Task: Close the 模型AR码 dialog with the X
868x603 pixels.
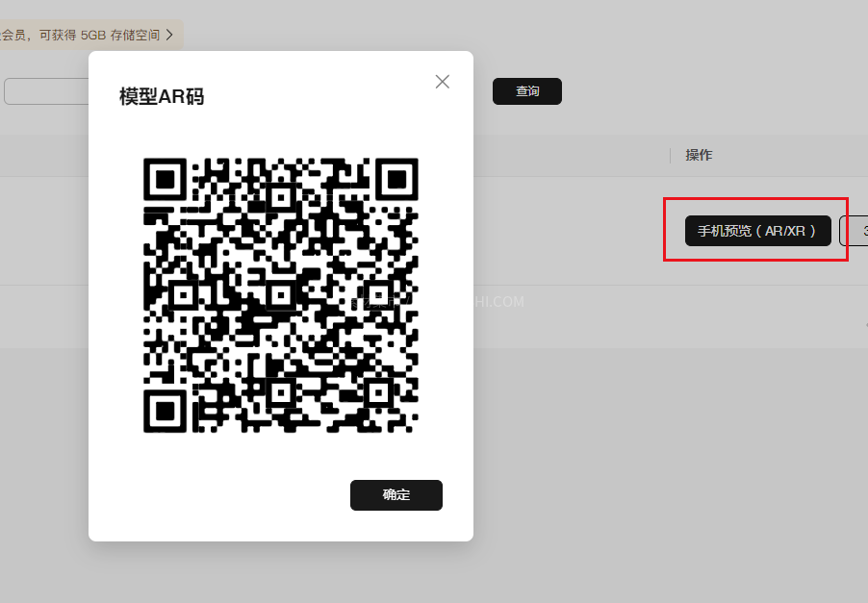Action: [x=442, y=82]
